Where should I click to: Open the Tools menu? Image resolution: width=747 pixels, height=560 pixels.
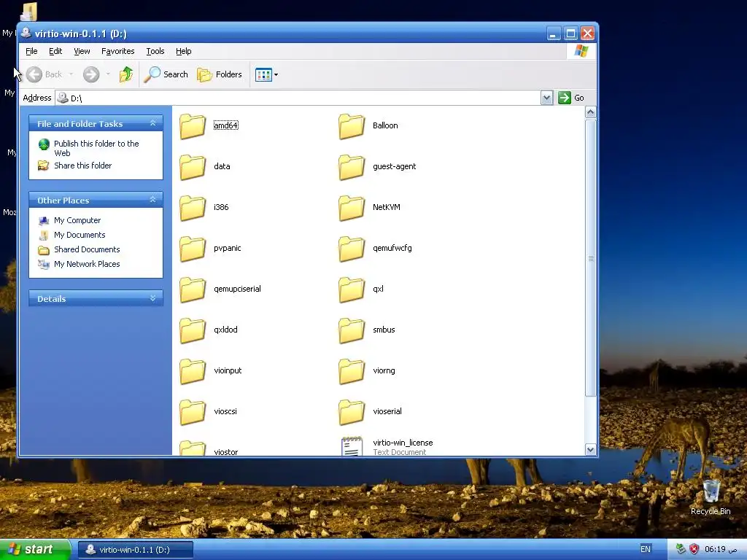point(155,51)
